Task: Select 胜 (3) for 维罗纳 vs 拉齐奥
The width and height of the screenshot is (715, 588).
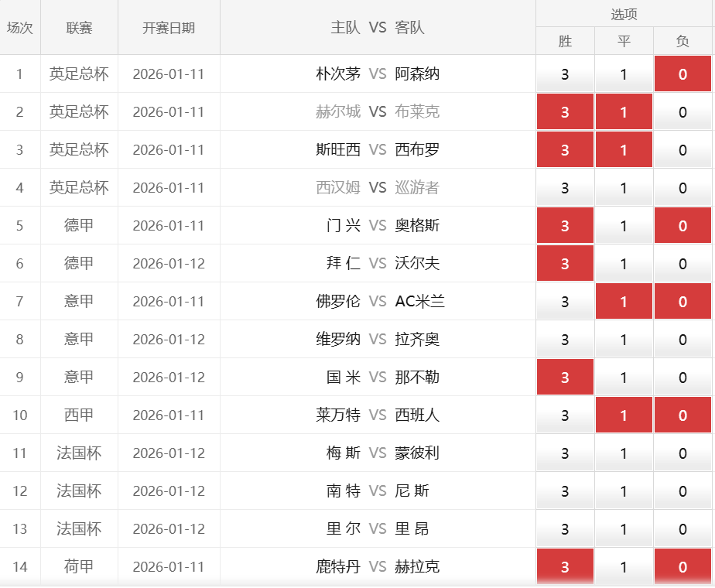Action: click(566, 339)
